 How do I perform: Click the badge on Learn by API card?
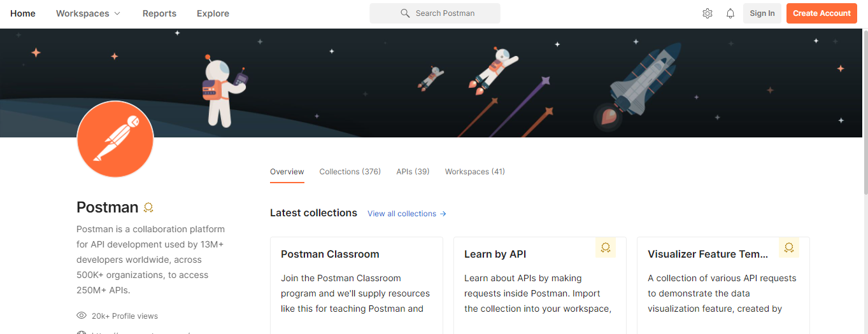(606, 247)
